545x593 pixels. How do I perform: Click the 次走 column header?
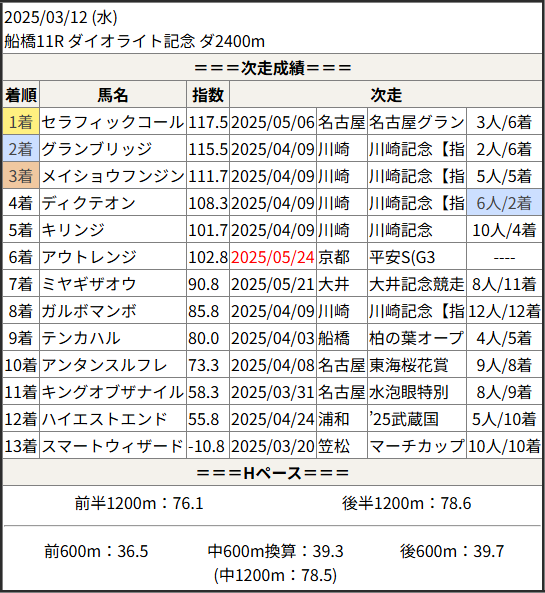point(386,95)
